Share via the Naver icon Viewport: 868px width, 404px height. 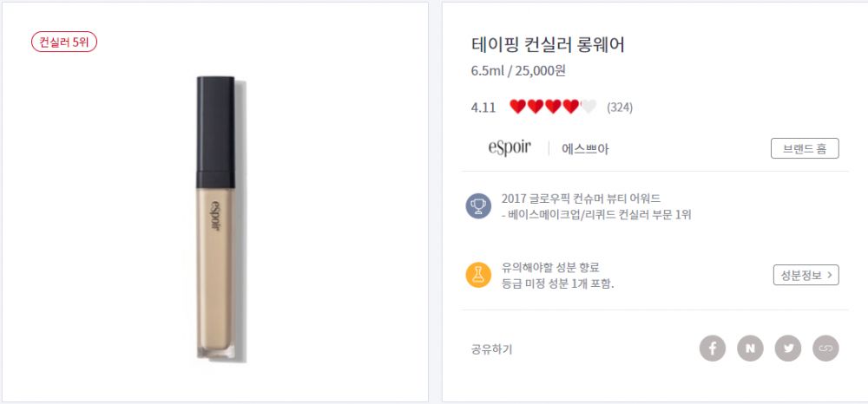point(750,349)
